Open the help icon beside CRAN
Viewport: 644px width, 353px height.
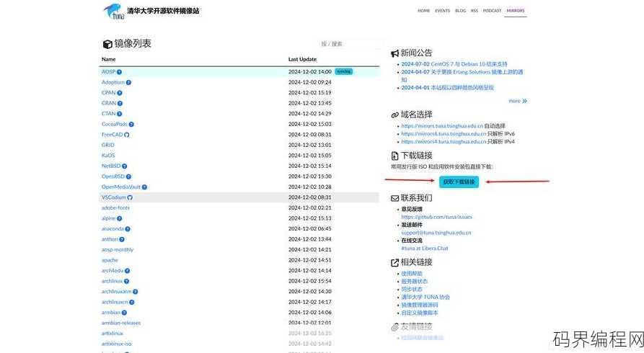coord(120,104)
